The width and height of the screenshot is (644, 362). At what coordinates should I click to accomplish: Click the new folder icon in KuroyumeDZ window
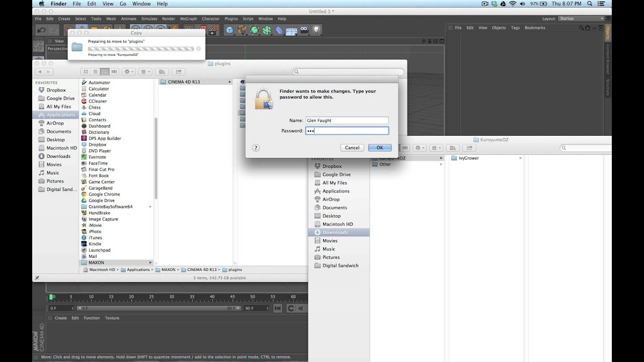(452, 148)
